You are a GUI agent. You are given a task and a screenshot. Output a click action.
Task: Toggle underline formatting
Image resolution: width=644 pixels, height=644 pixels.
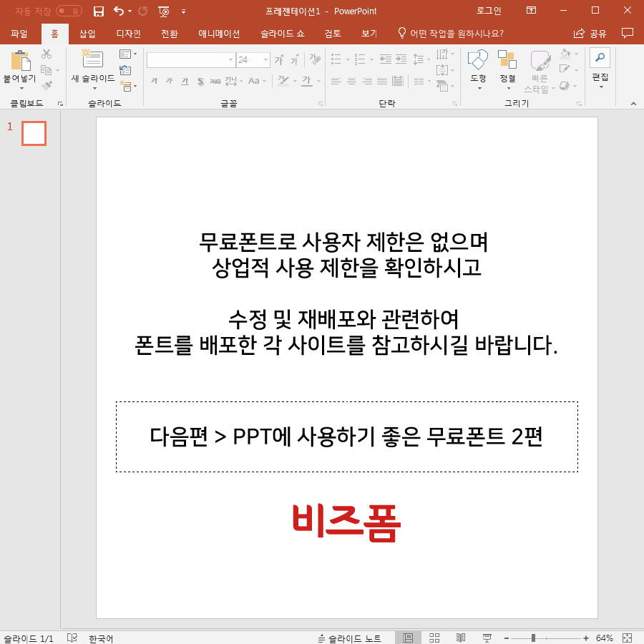(185, 81)
